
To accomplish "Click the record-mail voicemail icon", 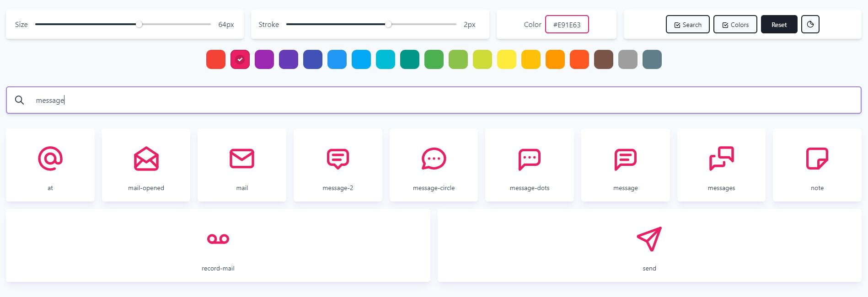I will coord(218,239).
